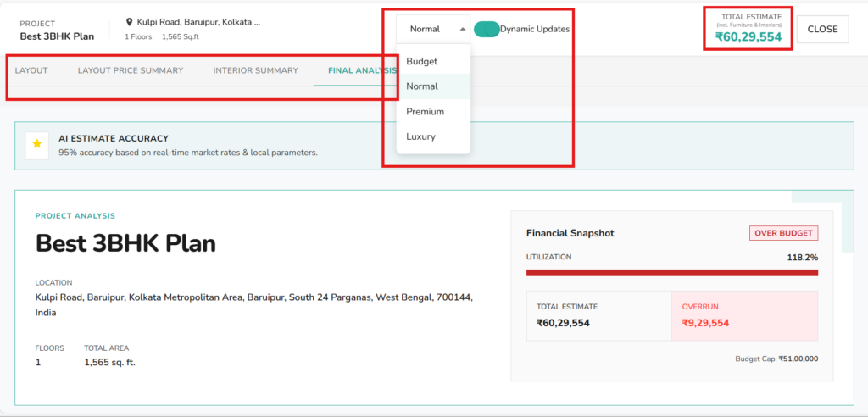Open the Layout Price Summary tab
The height and width of the screenshot is (417, 868).
point(131,70)
